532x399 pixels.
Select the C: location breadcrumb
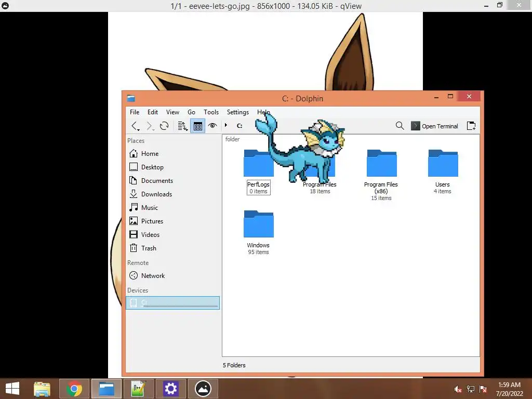click(x=240, y=126)
